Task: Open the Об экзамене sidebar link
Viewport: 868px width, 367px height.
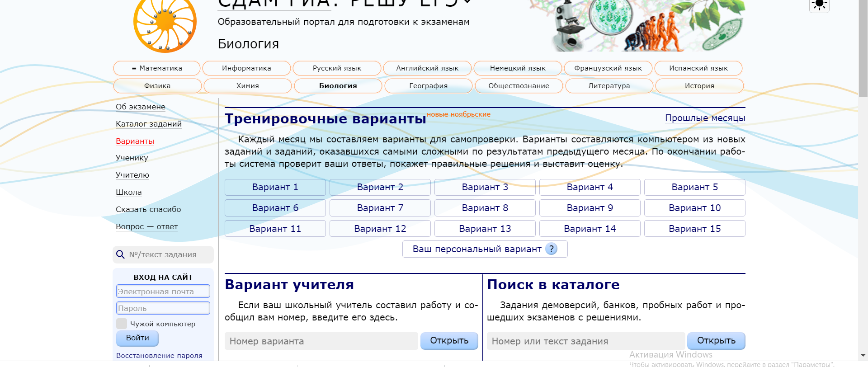Action: (x=141, y=107)
